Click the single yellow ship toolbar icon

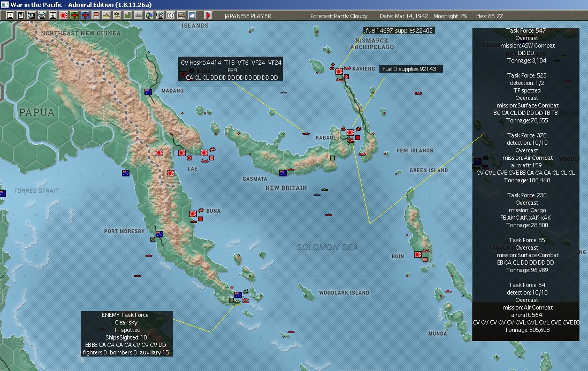coord(106,16)
